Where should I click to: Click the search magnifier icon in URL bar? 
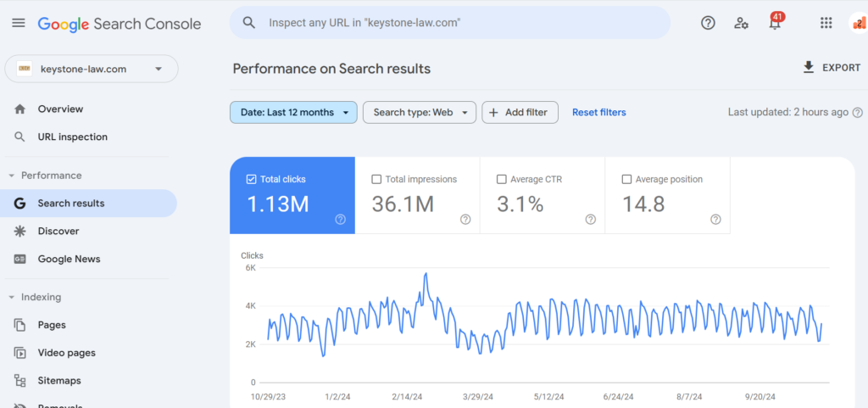(x=249, y=23)
